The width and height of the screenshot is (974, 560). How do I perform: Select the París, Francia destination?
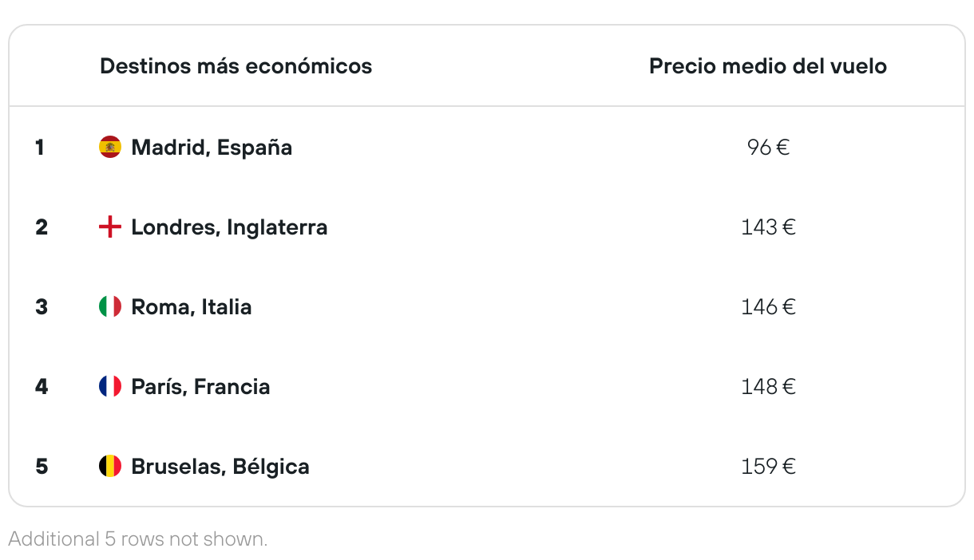[200, 387]
